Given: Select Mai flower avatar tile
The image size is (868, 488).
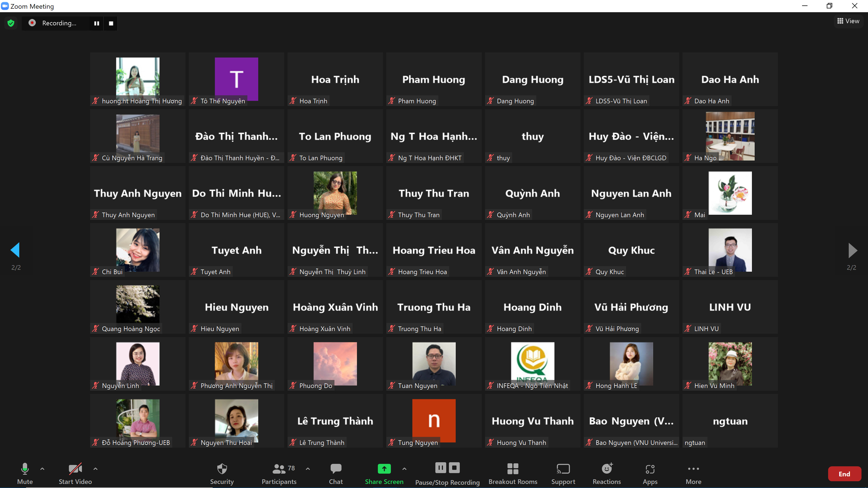Looking at the screenshot, I should (730, 193).
